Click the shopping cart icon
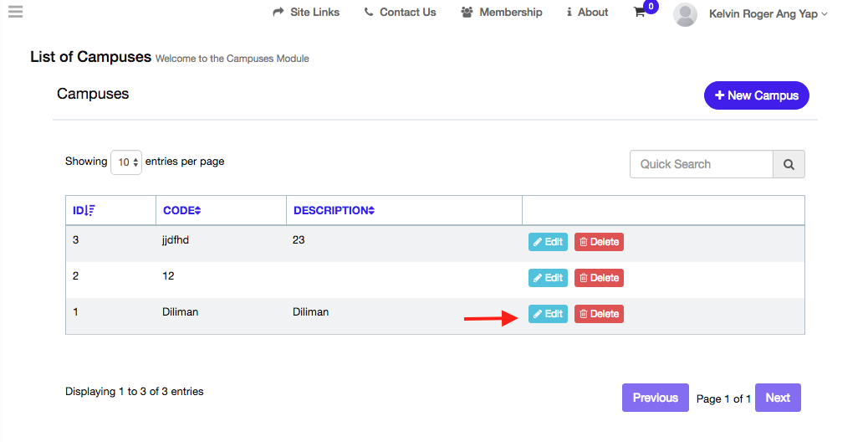The height and width of the screenshot is (442, 868). point(640,13)
